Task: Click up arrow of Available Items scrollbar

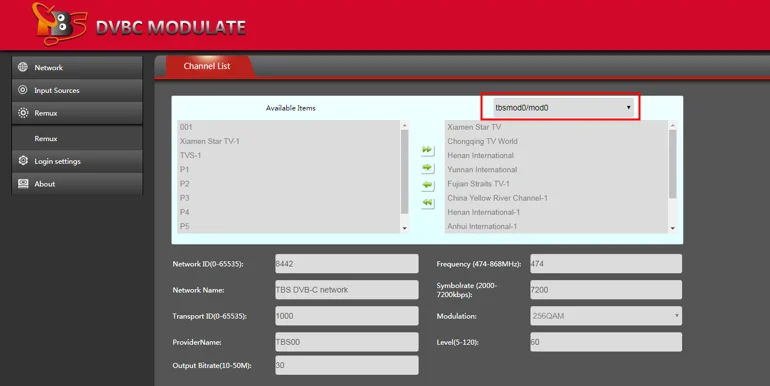Action: [405, 125]
